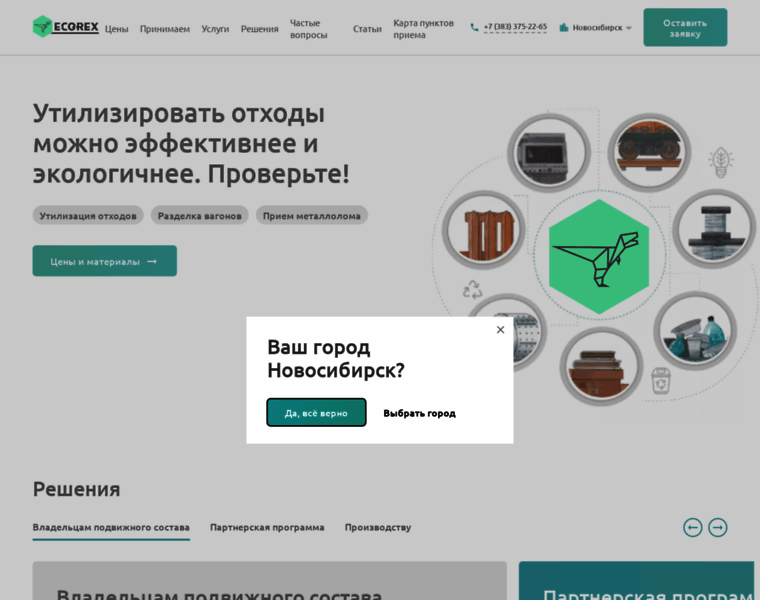Go to next solutions slide arrow
760x600 pixels.
pyautogui.click(x=718, y=527)
